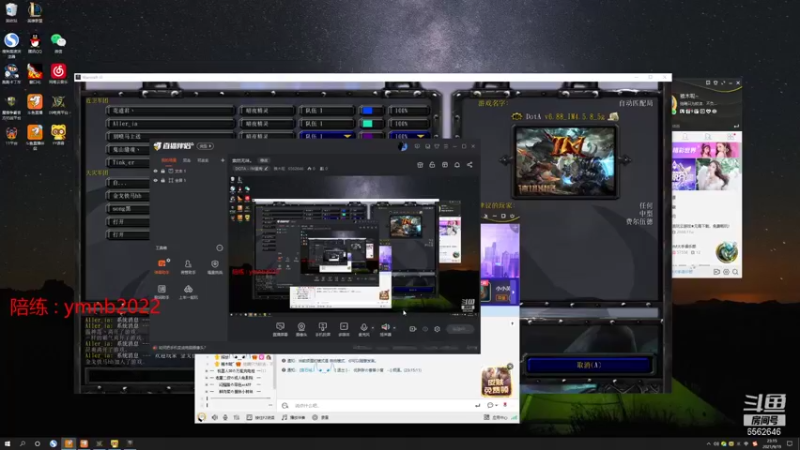Open the cloud-shaped tool icon in toolbox
The width and height of the screenshot is (800, 450).
pos(188,289)
